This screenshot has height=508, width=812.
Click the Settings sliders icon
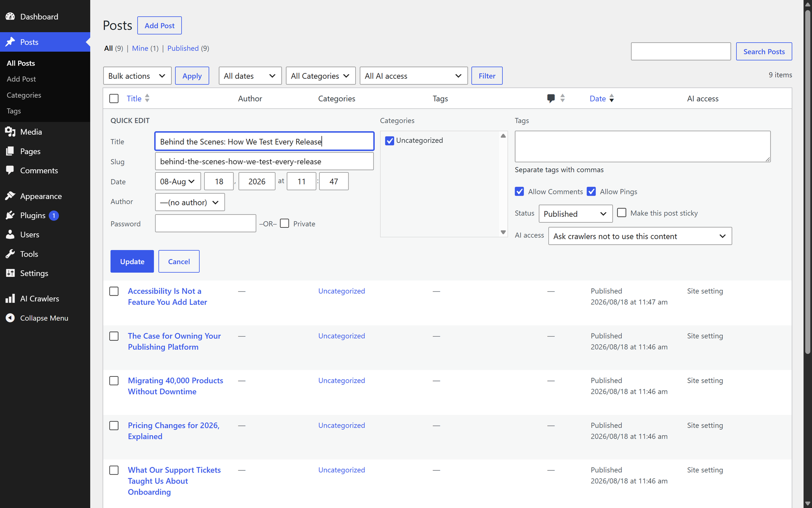coord(10,273)
